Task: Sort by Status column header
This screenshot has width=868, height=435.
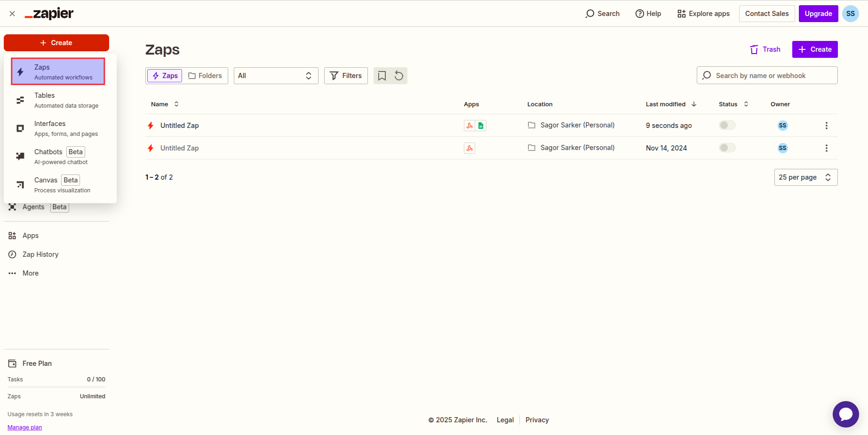Action: [x=733, y=104]
